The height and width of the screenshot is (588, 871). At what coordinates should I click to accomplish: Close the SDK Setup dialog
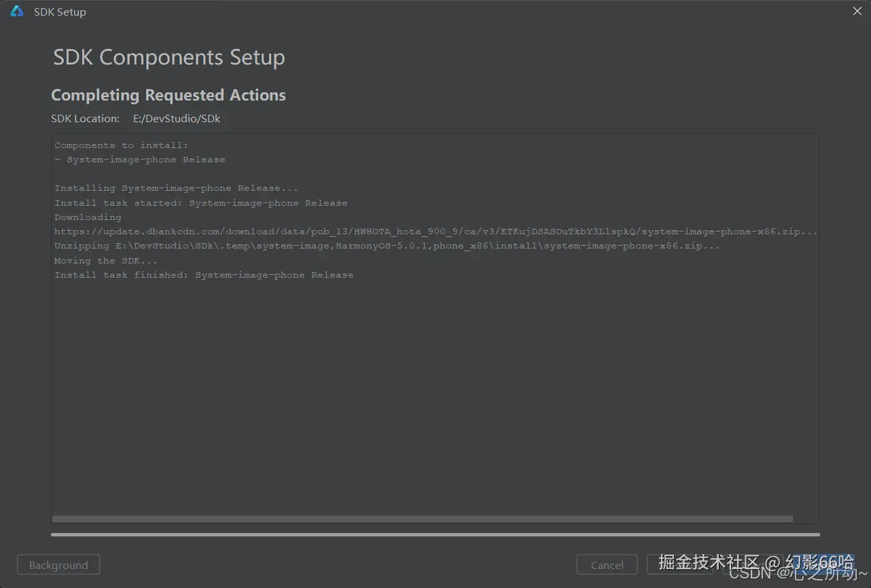pyautogui.click(x=857, y=11)
